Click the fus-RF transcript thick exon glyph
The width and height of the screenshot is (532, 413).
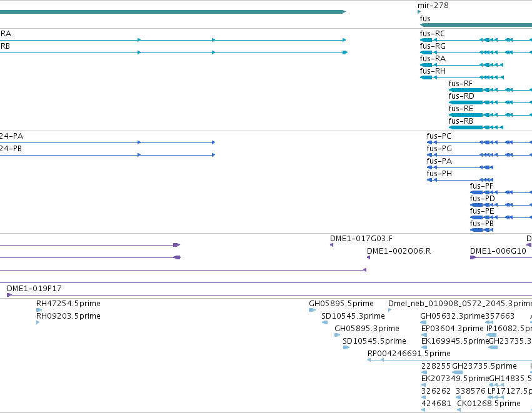tap(466, 90)
